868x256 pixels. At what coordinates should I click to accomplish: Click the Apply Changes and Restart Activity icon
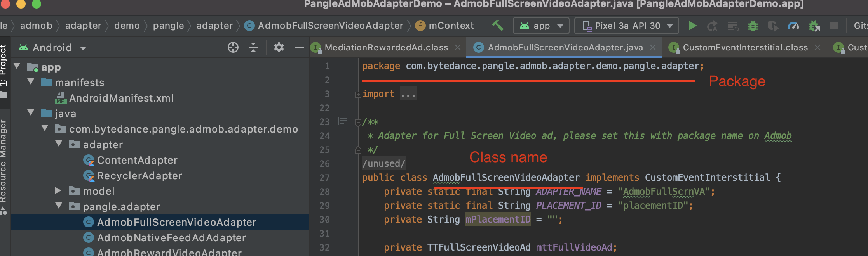(712, 26)
